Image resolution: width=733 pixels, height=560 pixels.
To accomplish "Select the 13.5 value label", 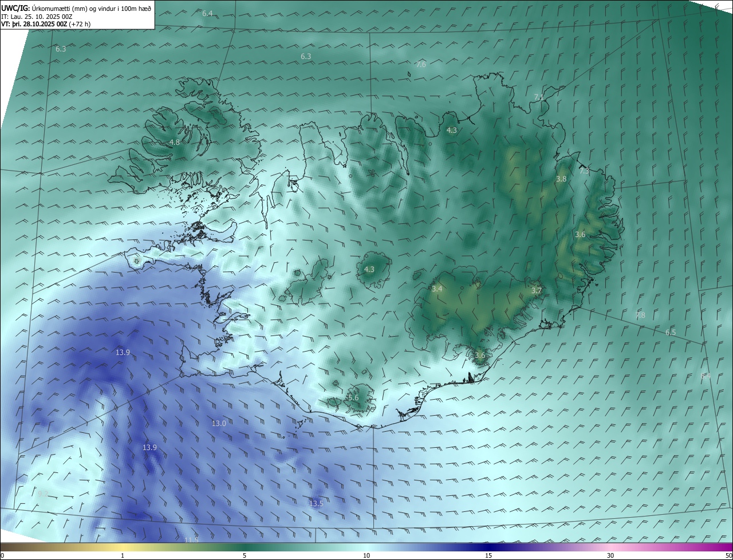I will click(x=316, y=504).
